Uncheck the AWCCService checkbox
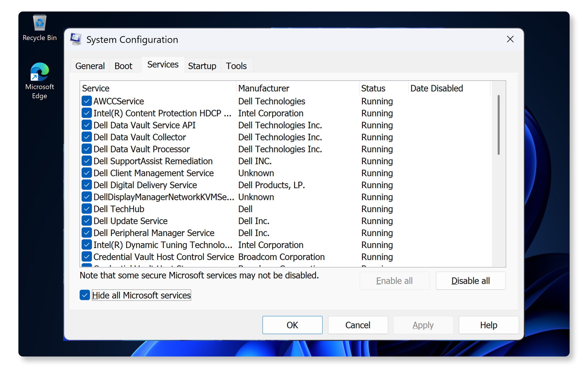This screenshot has height=368, width=588. 87,101
